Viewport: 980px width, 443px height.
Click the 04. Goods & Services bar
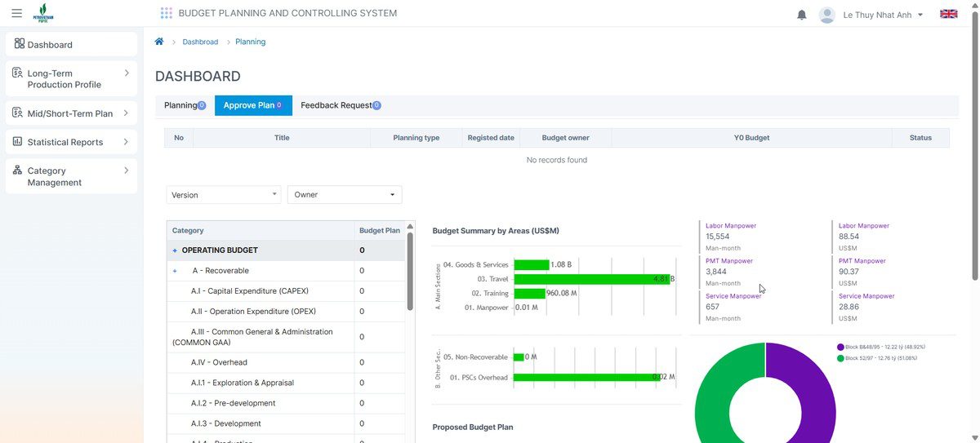click(x=531, y=264)
